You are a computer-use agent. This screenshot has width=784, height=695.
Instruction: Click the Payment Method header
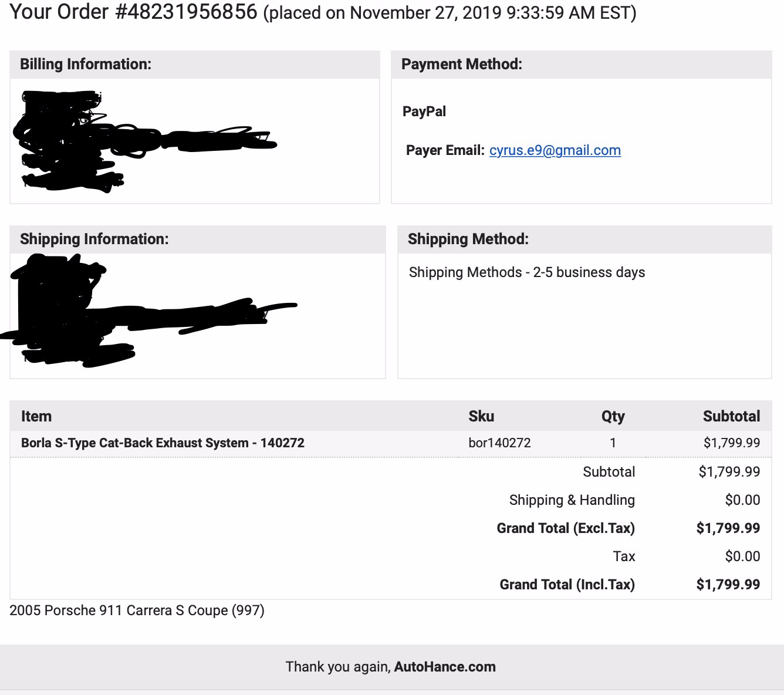pyautogui.click(x=462, y=64)
